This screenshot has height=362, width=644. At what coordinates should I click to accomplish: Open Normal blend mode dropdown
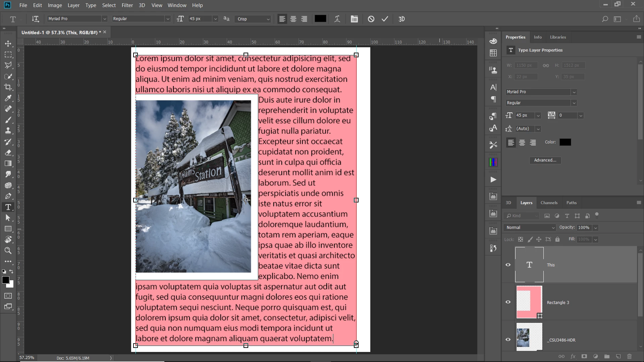coord(530,228)
